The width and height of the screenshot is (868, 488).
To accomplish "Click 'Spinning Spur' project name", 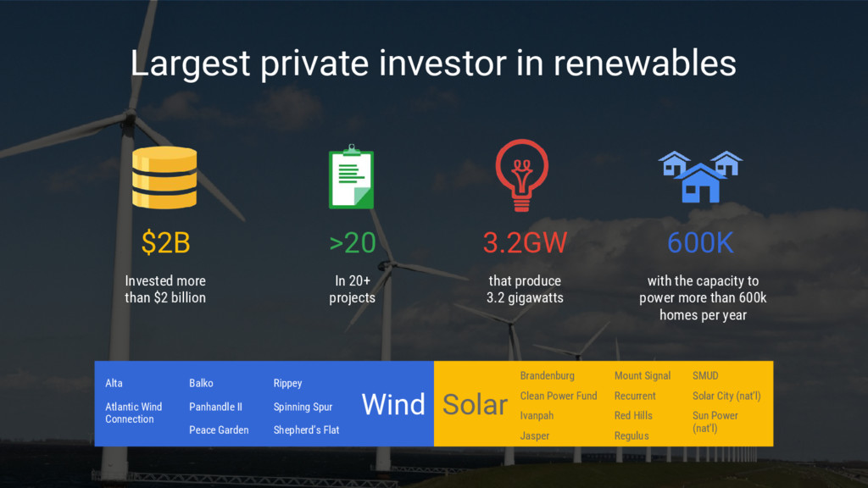I will (303, 408).
